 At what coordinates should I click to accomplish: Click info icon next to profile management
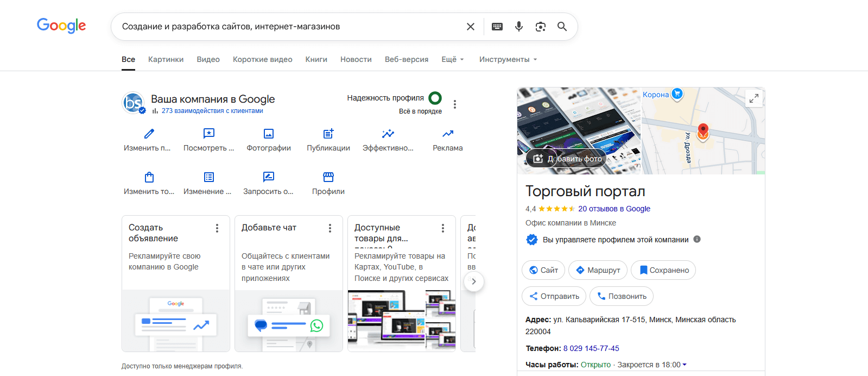pyautogui.click(x=697, y=239)
